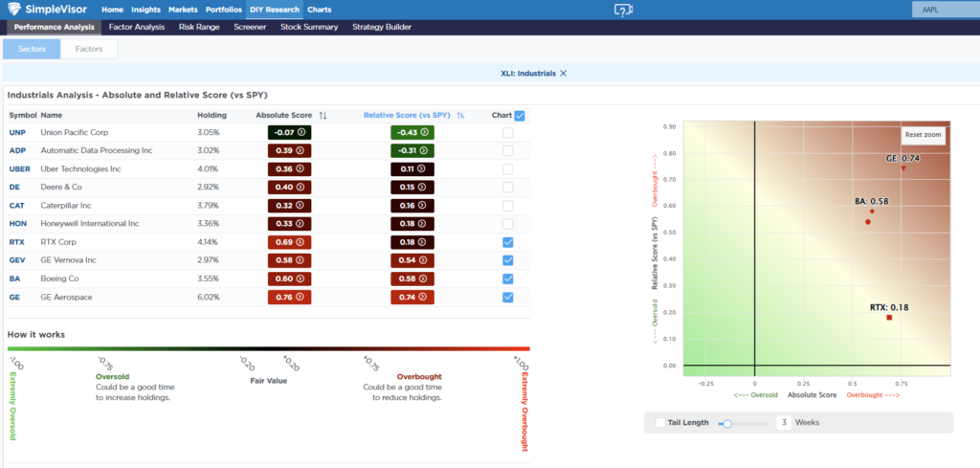Expand UBER absolute score 0.36 badge
Screen dimensions: 980x468
coord(289,168)
